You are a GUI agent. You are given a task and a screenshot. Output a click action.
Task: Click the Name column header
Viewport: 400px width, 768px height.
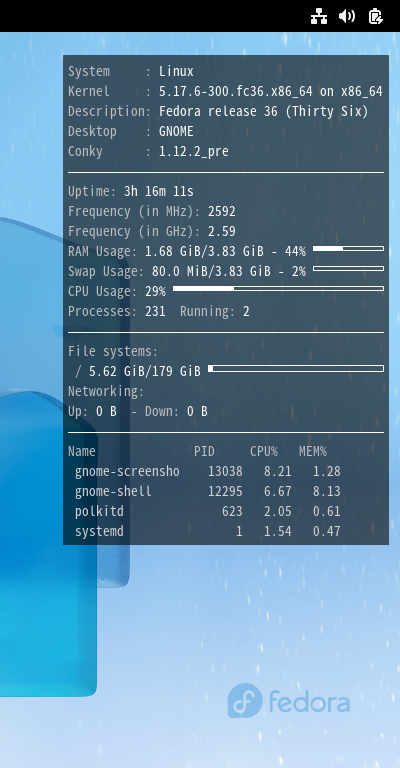(82, 451)
